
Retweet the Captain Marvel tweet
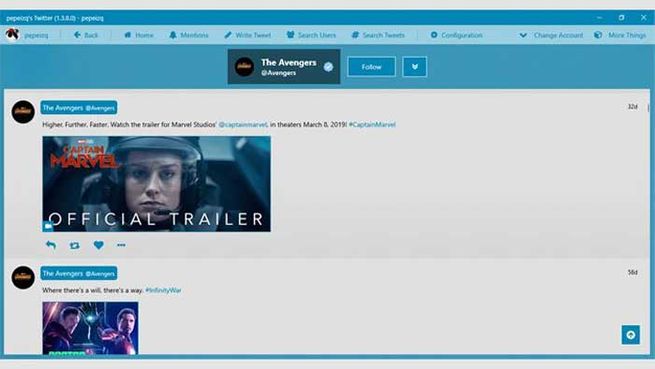point(75,245)
